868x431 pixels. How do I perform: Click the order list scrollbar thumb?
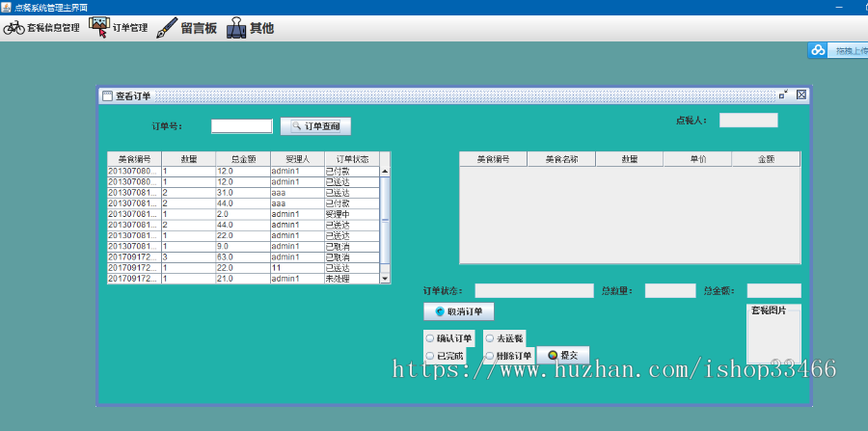(x=385, y=220)
